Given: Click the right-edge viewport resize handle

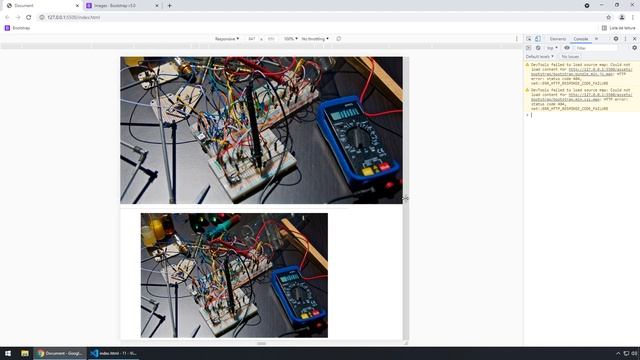Looking at the screenshot, I should tap(406, 198).
